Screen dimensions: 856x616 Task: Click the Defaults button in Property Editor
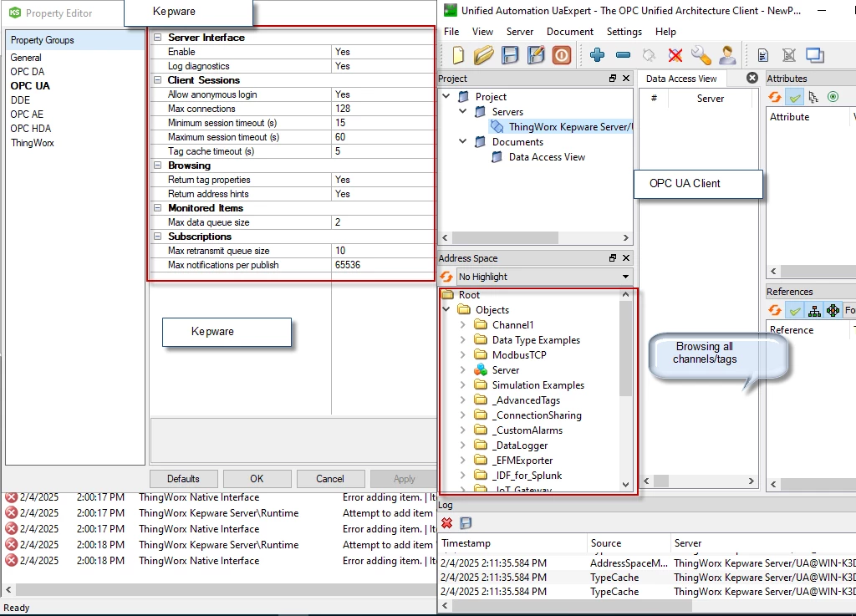[183, 478]
